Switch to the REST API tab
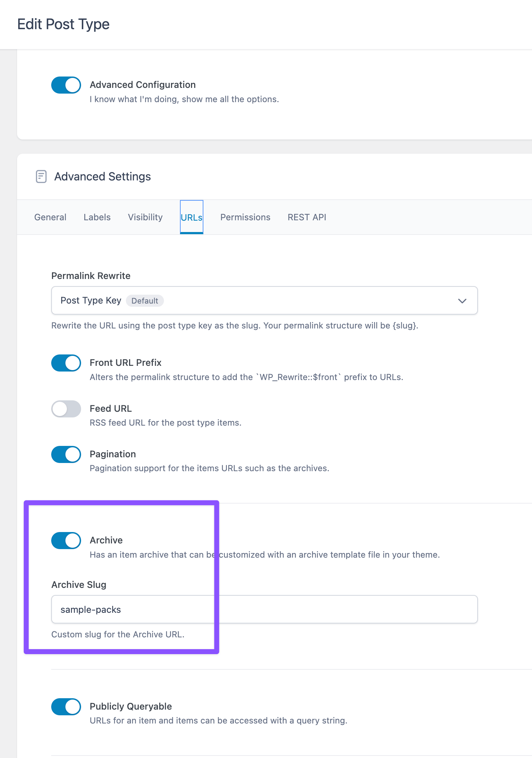This screenshot has width=532, height=758. click(x=307, y=217)
